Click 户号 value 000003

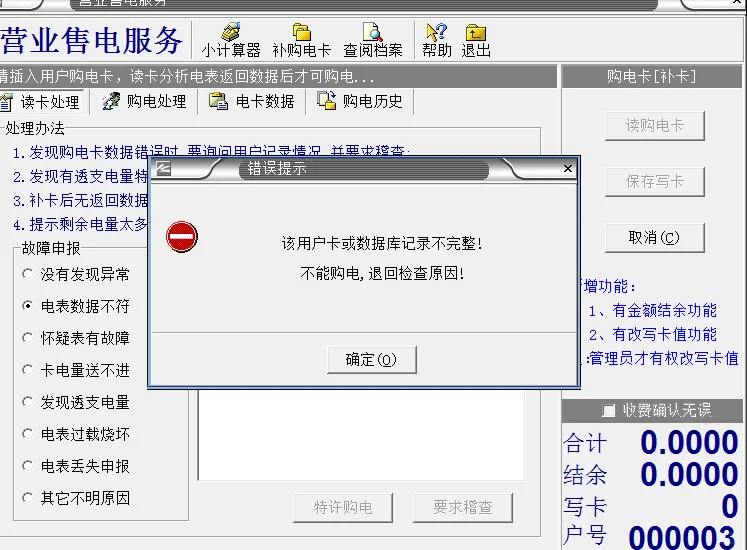682,538
